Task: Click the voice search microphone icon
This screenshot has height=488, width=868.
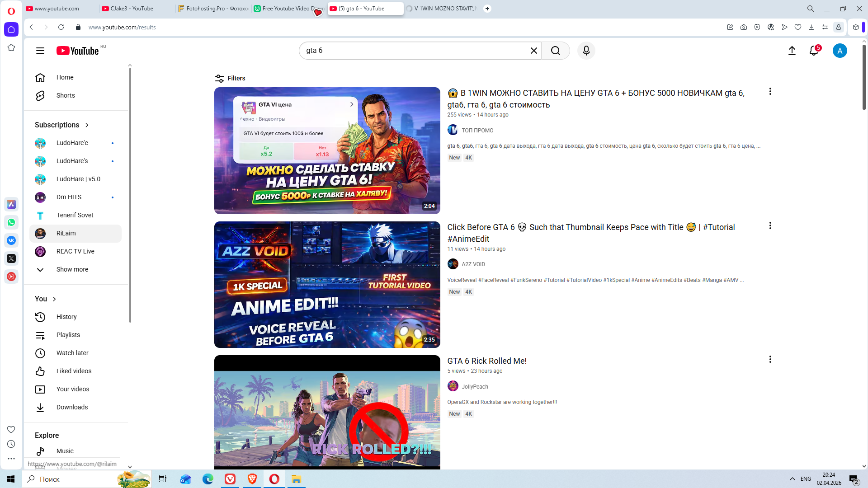Action: click(586, 51)
